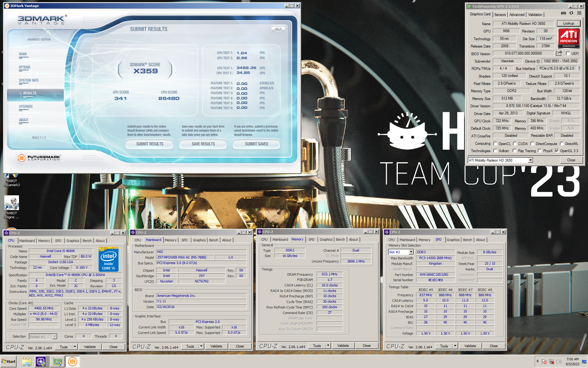Switch to GPU-Z Sensors tab

(x=500, y=15)
